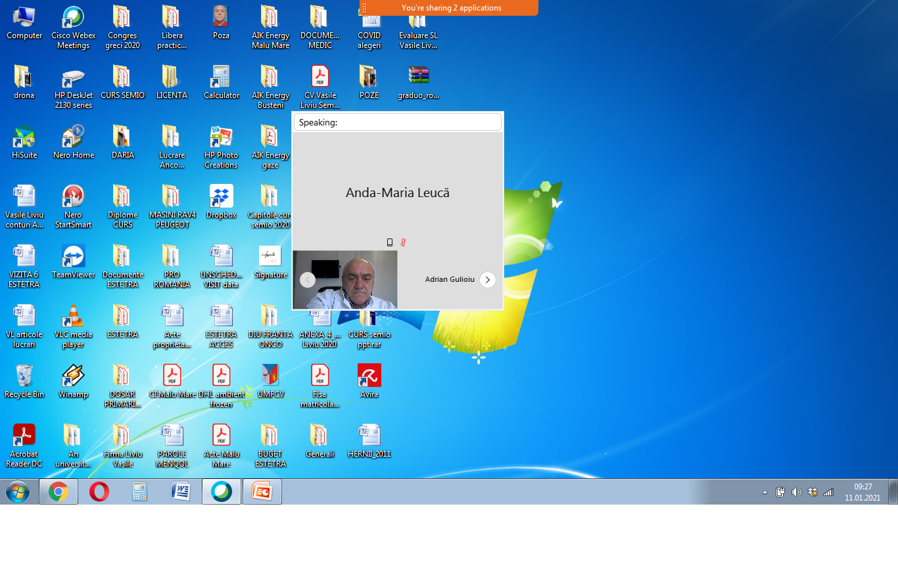Open the volume control in tray

(797, 492)
